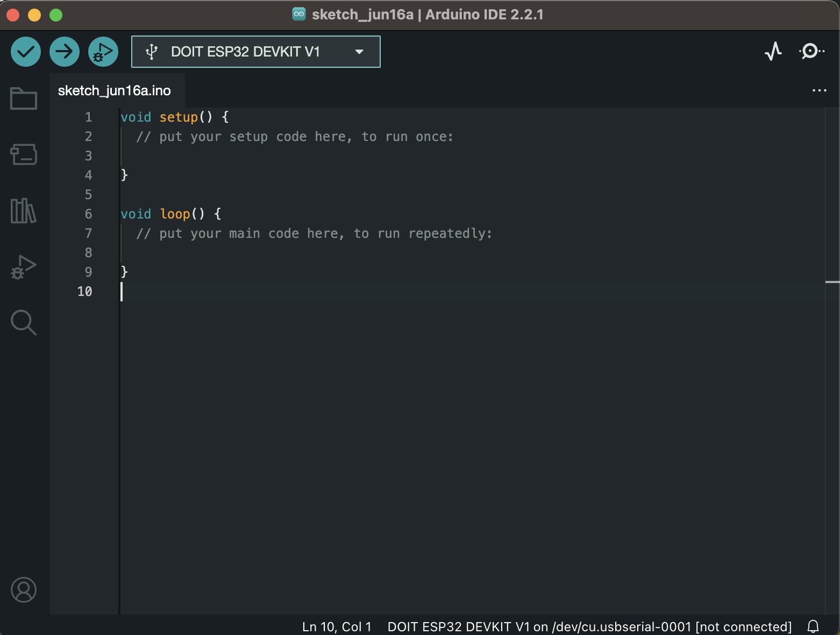The height and width of the screenshot is (635, 840).
Task: Expand the board dropdown arrow
Action: coord(359,52)
